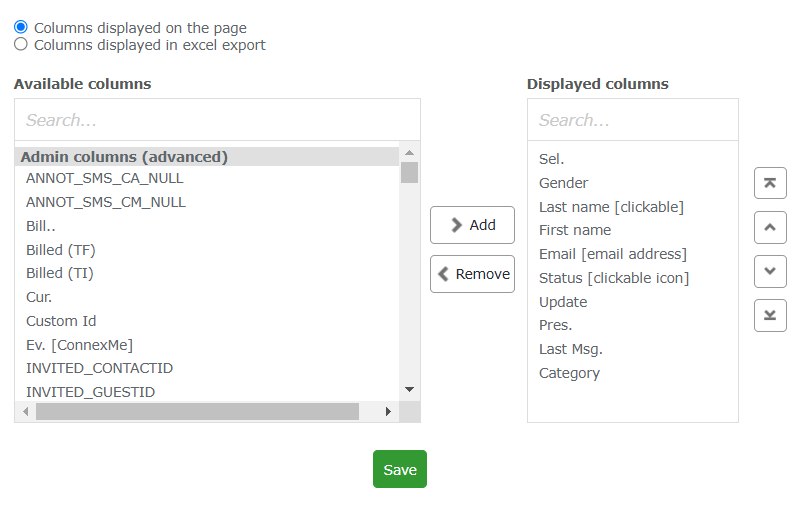The height and width of the screenshot is (505, 795).
Task: Pick 'Status [clickable icon]' in displayed columns
Action: (x=614, y=278)
